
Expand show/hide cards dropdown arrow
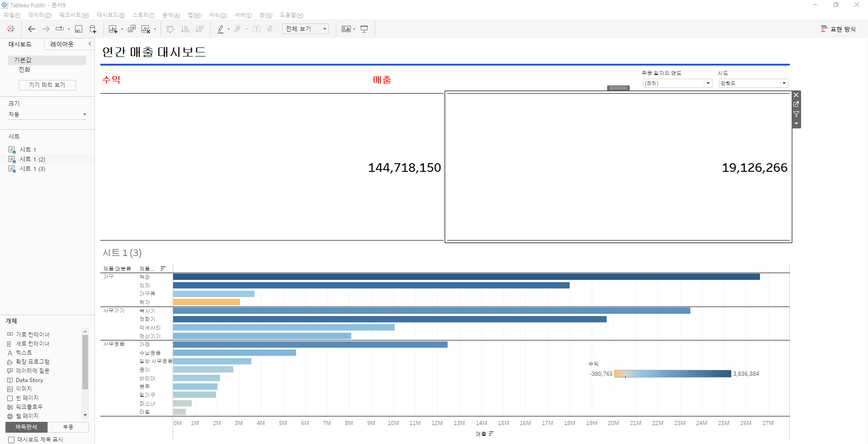(x=354, y=29)
